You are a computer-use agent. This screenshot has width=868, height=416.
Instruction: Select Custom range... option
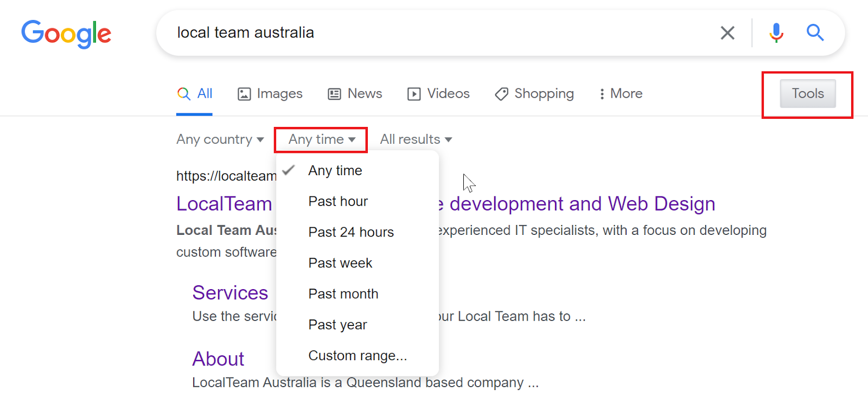pos(358,356)
